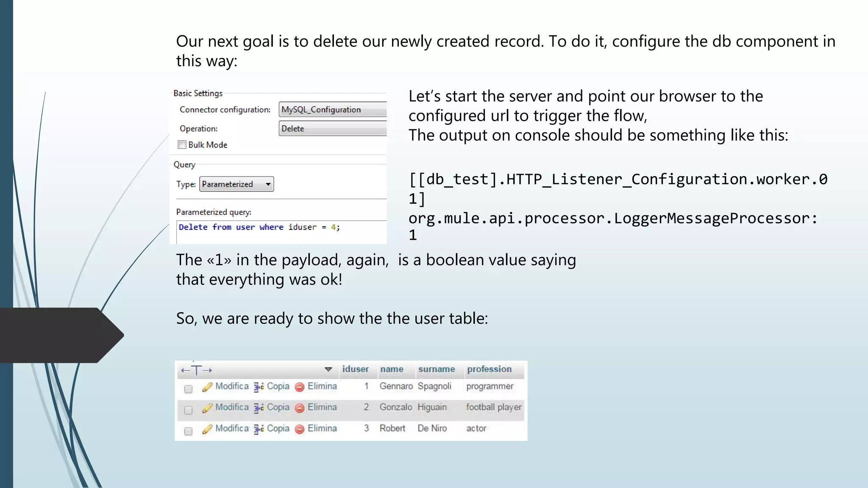Screen dimensions: 868x488
Task: Click the 'Gonzalo' name cell
Action: [396, 407]
